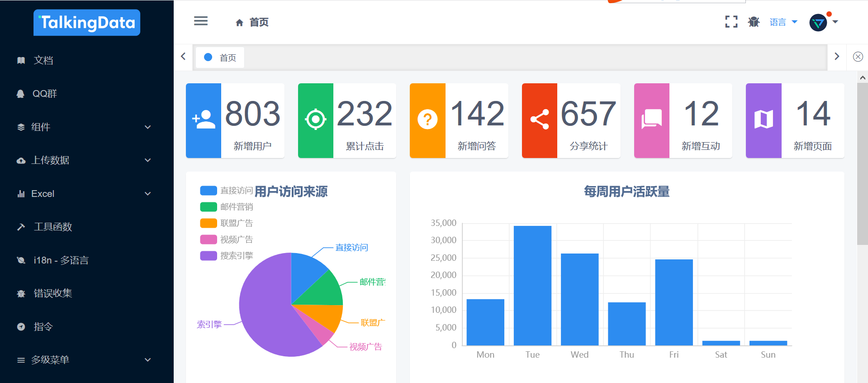Open 文档 in the sidebar
This screenshot has width=868, height=383.
pyautogui.click(x=43, y=60)
